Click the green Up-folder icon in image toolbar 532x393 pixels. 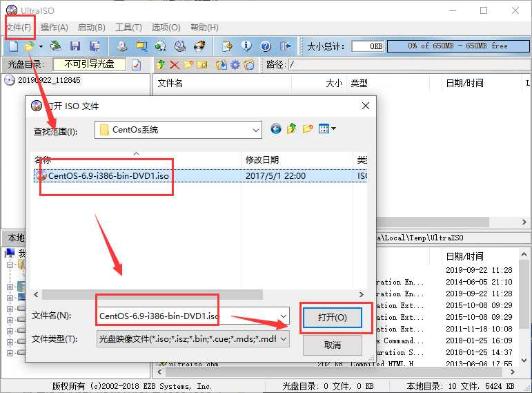[x=161, y=64]
